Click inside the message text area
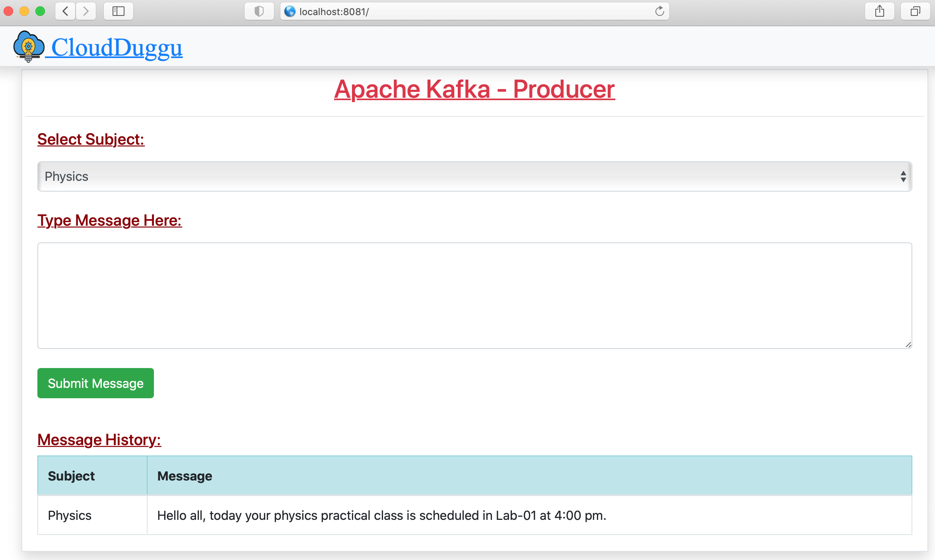This screenshot has height=560, width=935. (474, 296)
